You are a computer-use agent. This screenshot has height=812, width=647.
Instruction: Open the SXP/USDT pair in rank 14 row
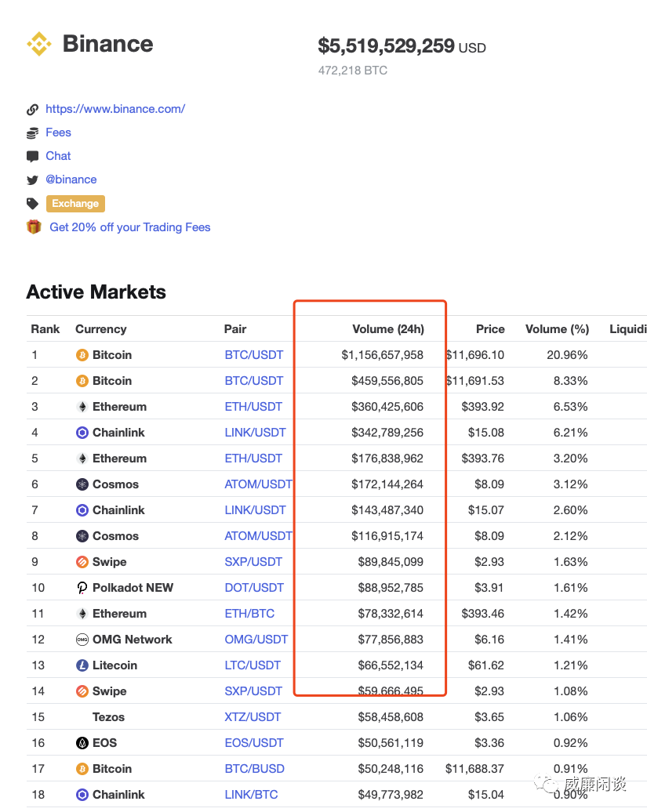point(253,691)
